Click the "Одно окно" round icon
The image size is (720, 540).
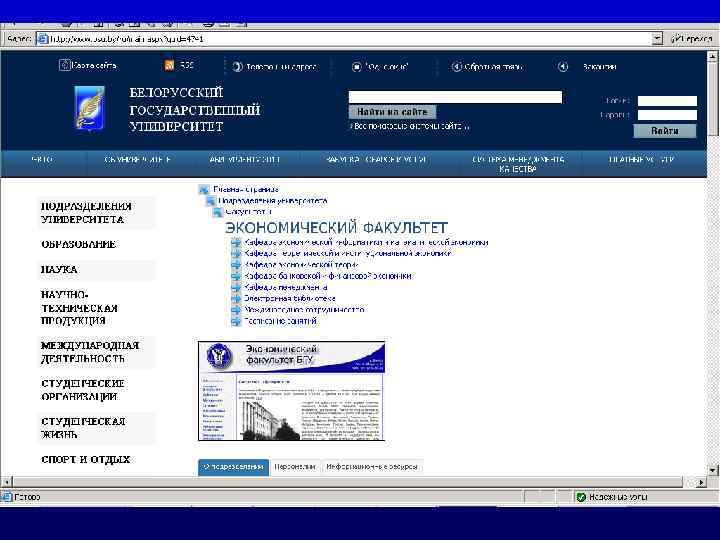(x=357, y=67)
